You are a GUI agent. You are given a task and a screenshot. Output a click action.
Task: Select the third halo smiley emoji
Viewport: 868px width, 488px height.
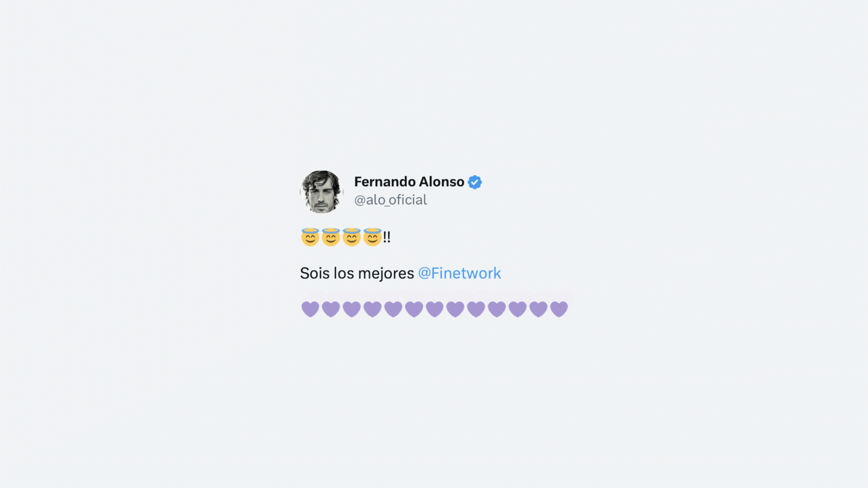pyautogui.click(x=352, y=237)
